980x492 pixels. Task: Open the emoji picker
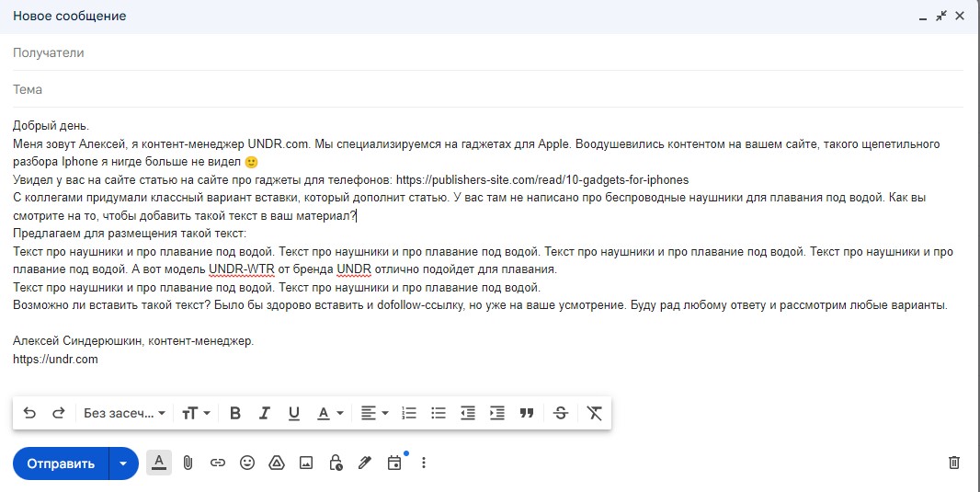coord(247,463)
